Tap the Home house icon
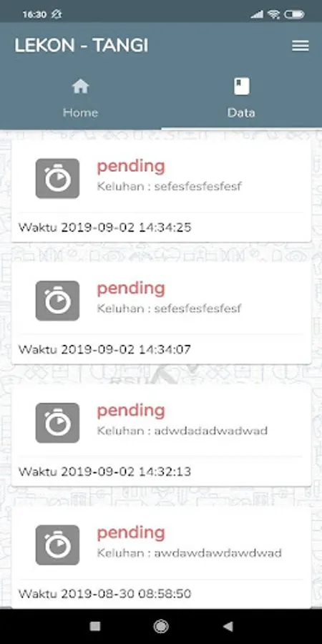This screenshot has width=322, height=644. point(80,87)
